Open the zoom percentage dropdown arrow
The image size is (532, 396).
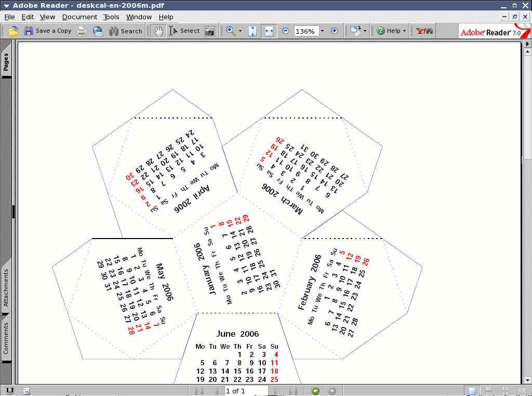click(x=322, y=31)
